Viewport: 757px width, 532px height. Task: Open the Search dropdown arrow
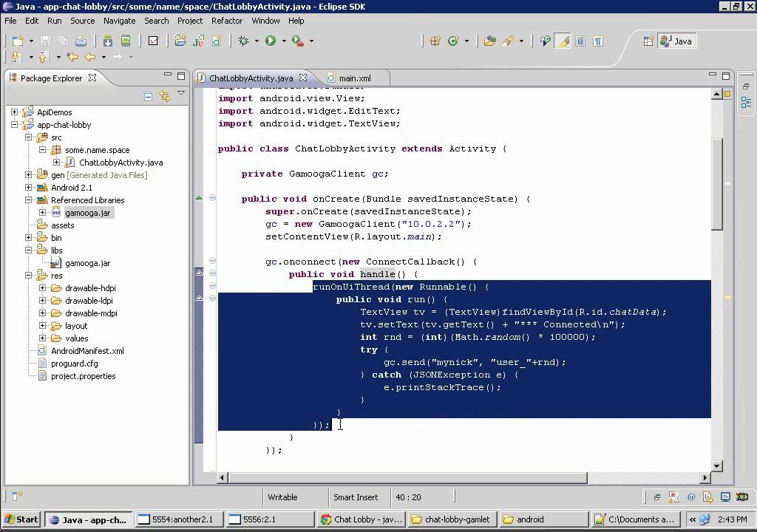click(521, 41)
